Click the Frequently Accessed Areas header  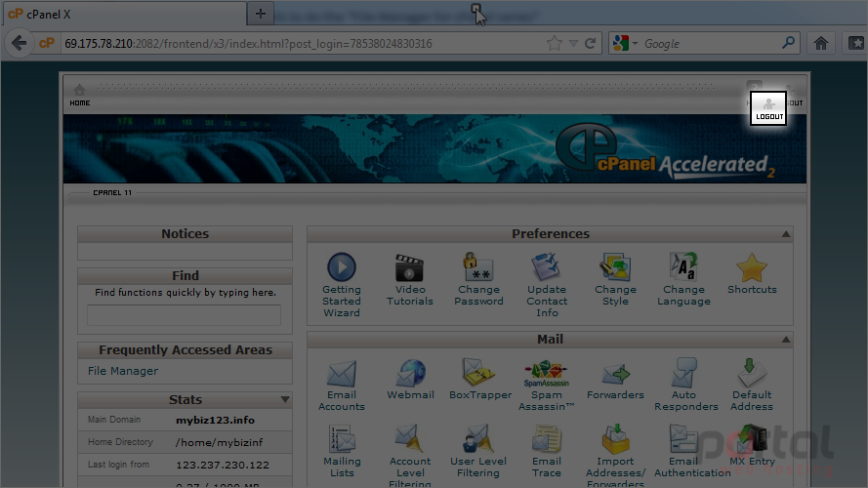coord(185,349)
